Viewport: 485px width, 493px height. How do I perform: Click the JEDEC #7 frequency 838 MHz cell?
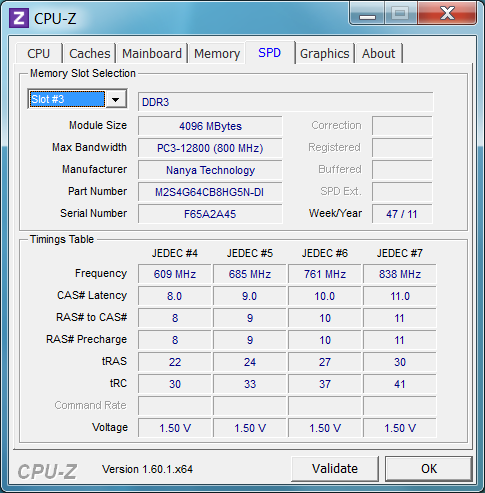pyautogui.click(x=400, y=274)
